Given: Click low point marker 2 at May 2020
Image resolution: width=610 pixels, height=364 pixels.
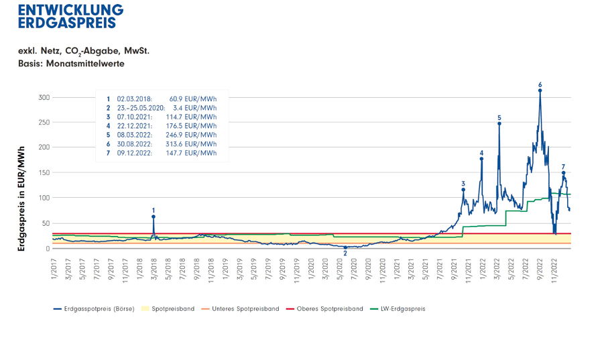Looking at the screenshot, I should point(345,247).
